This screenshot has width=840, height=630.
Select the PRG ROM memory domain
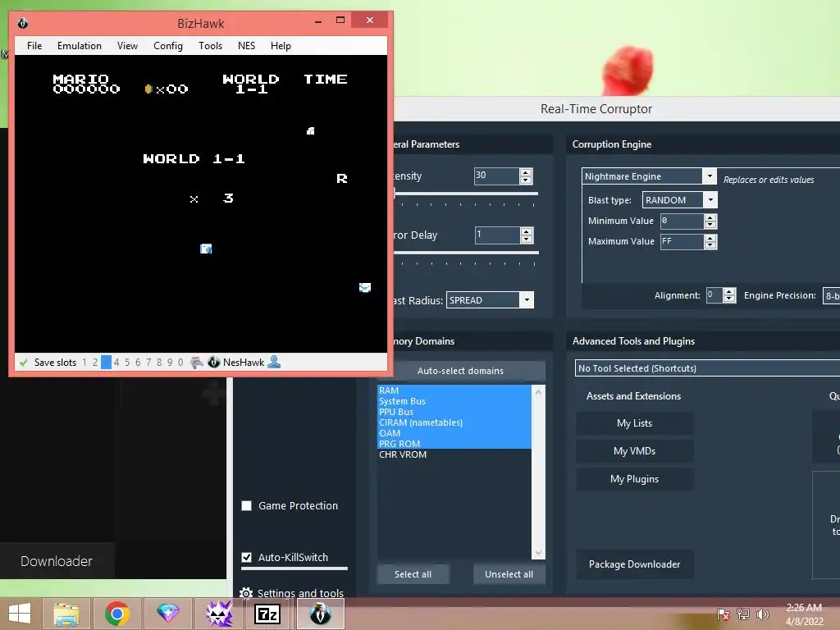454,444
